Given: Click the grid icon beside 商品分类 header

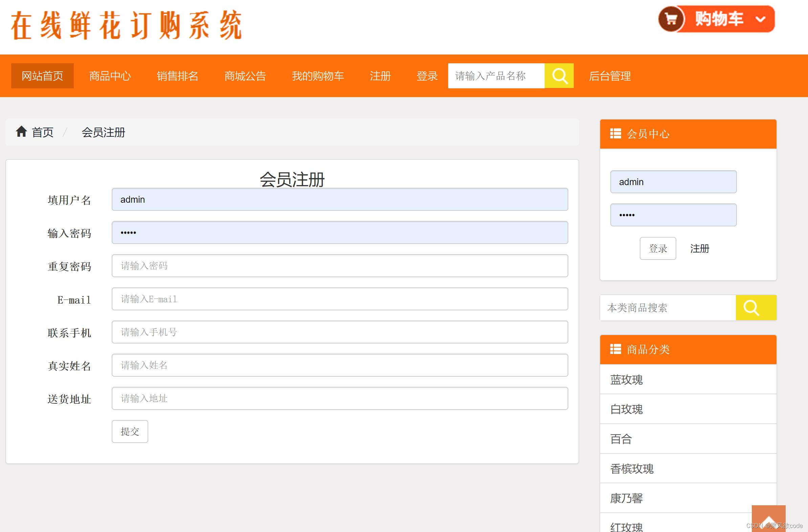Looking at the screenshot, I should (x=616, y=349).
